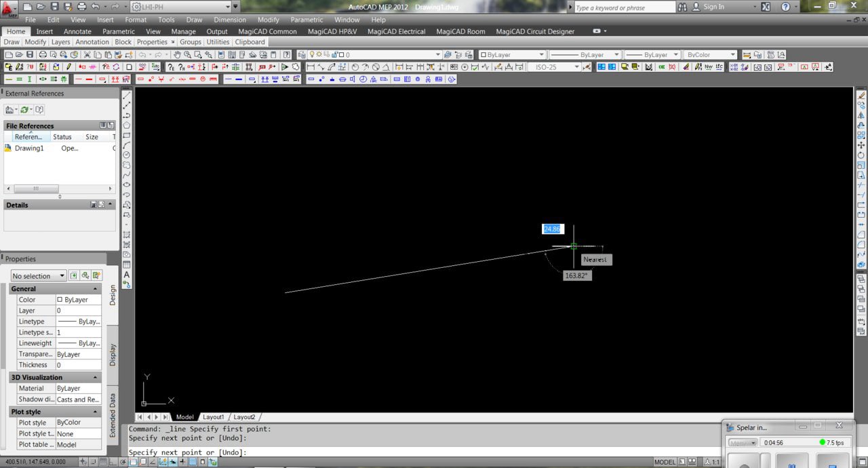The height and width of the screenshot is (468, 868).
Task: Open the ISO-25 dimension style dropdown
Action: (554, 67)
